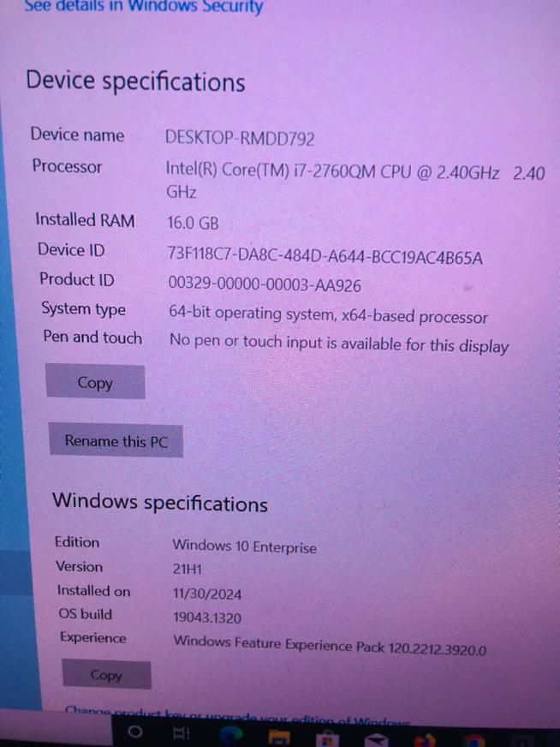Select the Device ID value 73F118C7-DA8C
The image size is (560, 747).
click(325, 255)
